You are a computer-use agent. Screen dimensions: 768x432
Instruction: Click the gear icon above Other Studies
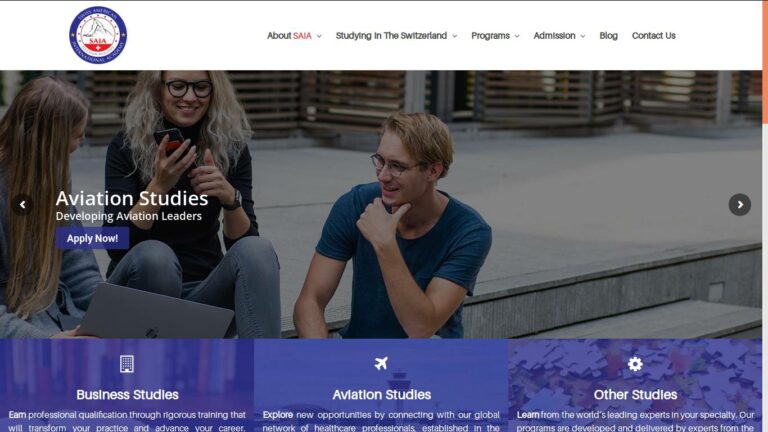pyautogui.click(x=635, y=364)
